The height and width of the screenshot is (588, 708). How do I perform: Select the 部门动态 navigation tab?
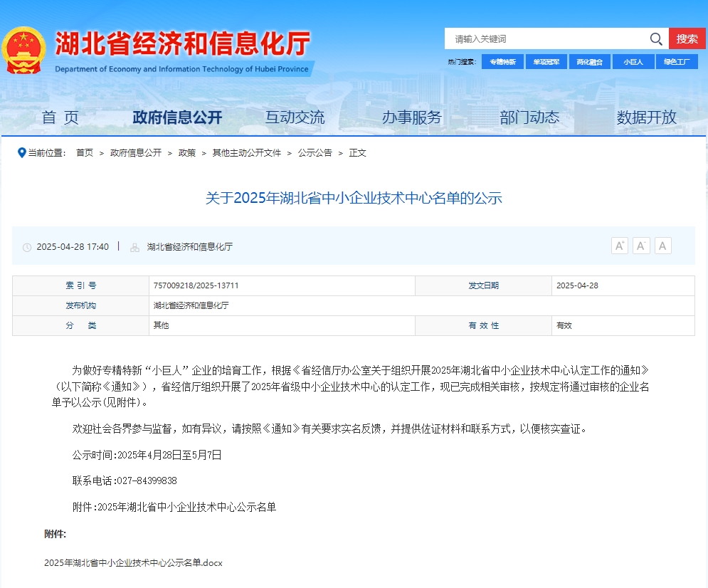pos(529,117)
